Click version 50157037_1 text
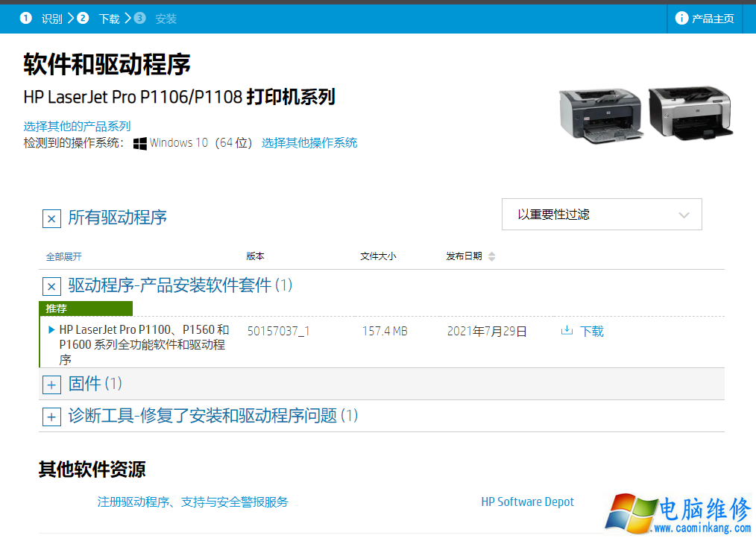 pyautogui.click(x=278, y=331)
